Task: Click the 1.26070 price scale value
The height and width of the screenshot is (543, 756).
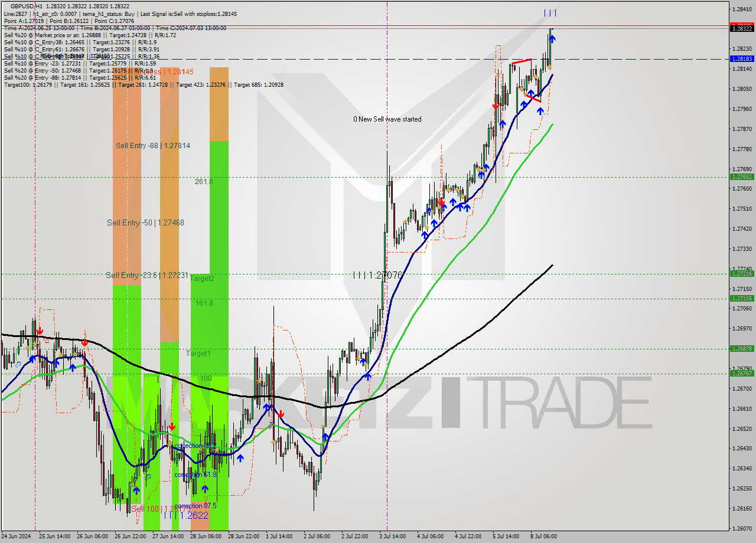Action: [x=742, y=528]
